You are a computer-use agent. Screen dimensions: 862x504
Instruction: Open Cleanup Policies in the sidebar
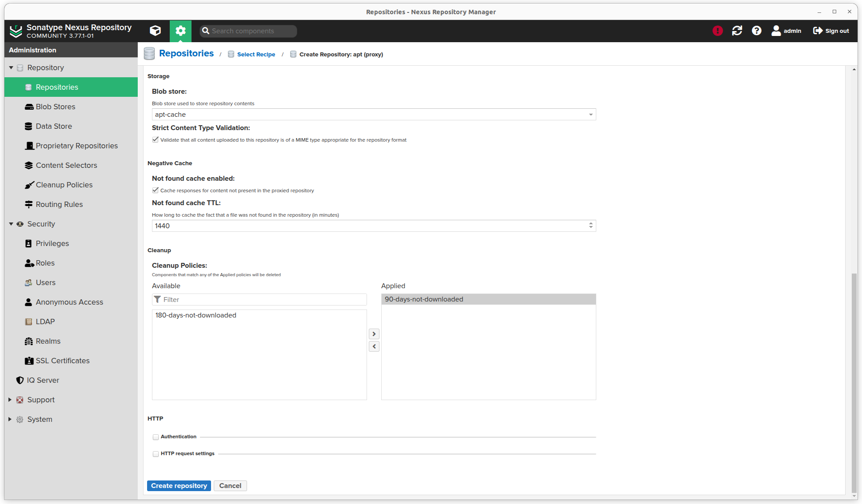[x=71, y=185]
